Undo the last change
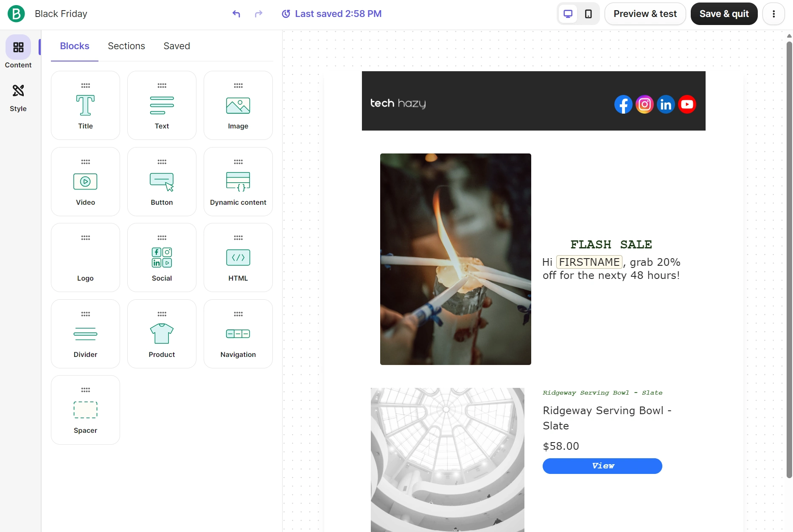This screenshot has height=532, width=793. (236, 14)
